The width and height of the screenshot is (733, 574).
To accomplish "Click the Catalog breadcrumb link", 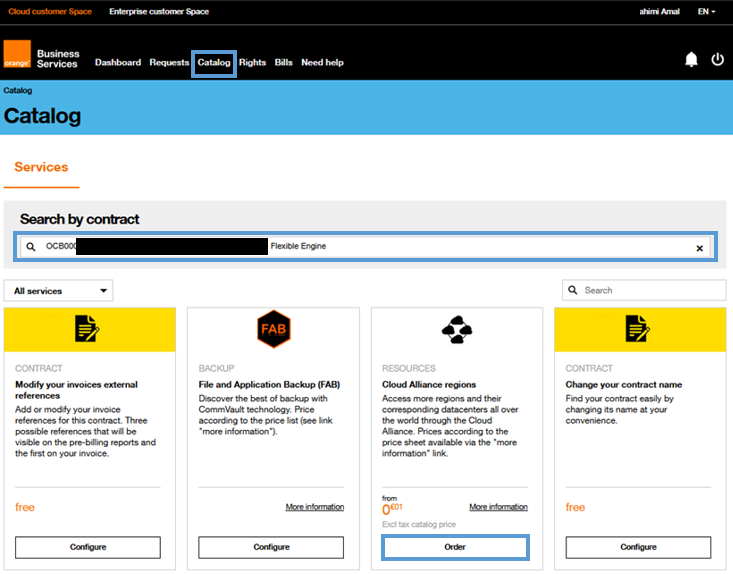I will (x=18, y=90).
